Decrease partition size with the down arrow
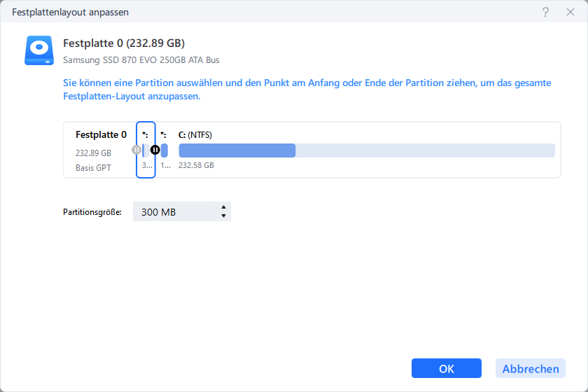 [223, 216]
